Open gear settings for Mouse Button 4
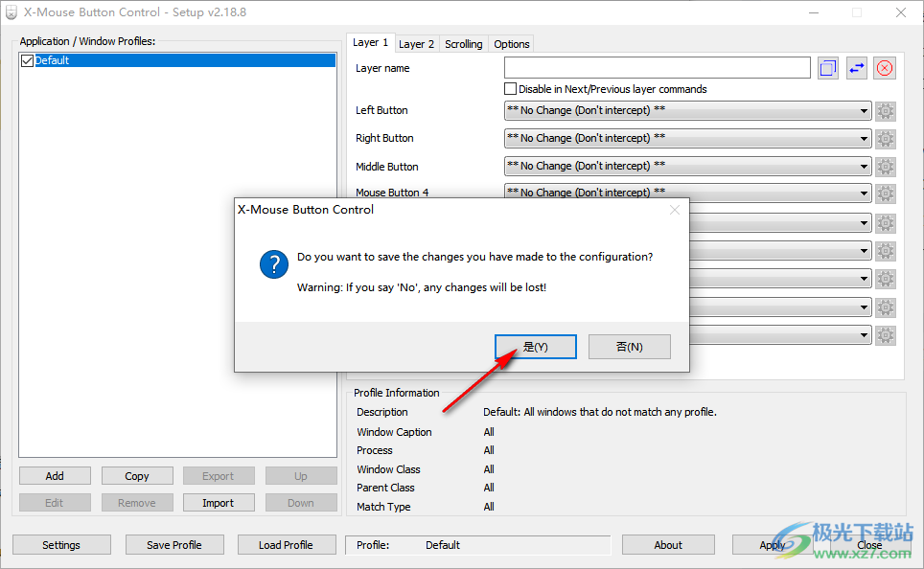 coord(885,193)
